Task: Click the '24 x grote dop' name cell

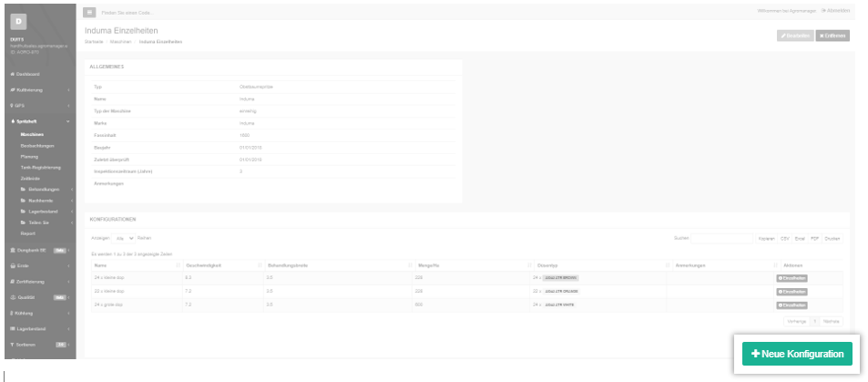Action: pos(137,305)
